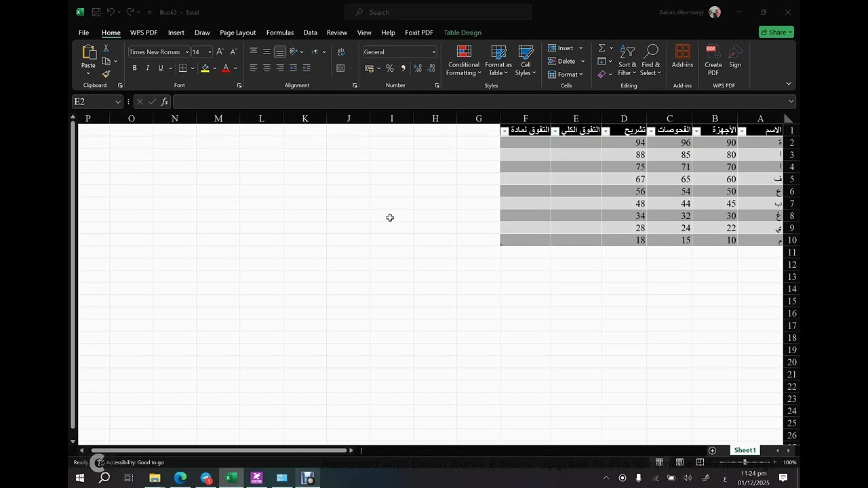Switch to the Data tab
The height and width of the screenshot is (488, 868).
point(310,33)
